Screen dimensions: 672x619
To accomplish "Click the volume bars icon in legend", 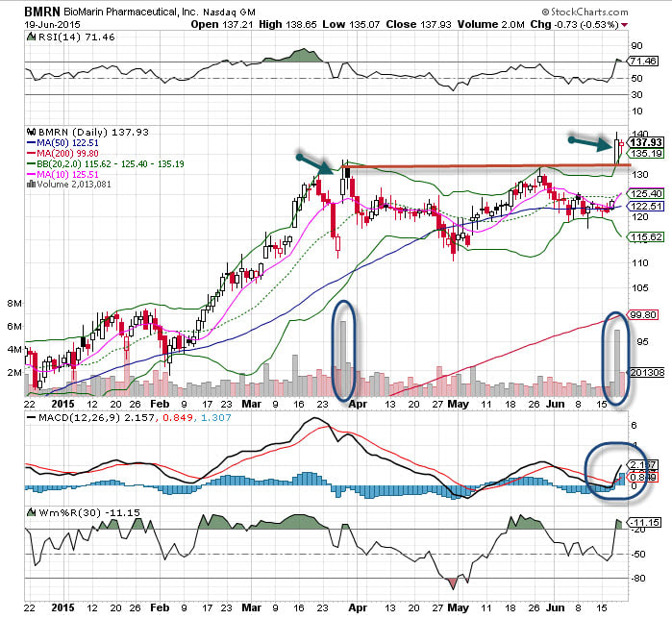I will (31, 185).
